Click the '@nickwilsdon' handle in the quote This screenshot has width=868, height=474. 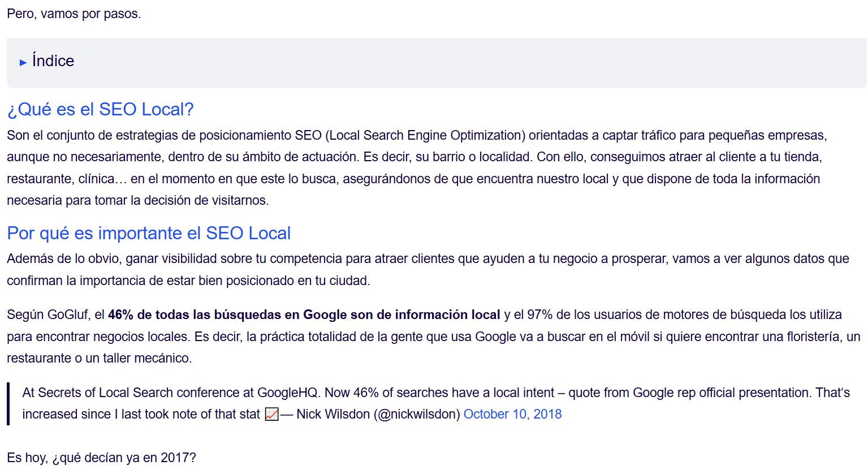(416, 414)
